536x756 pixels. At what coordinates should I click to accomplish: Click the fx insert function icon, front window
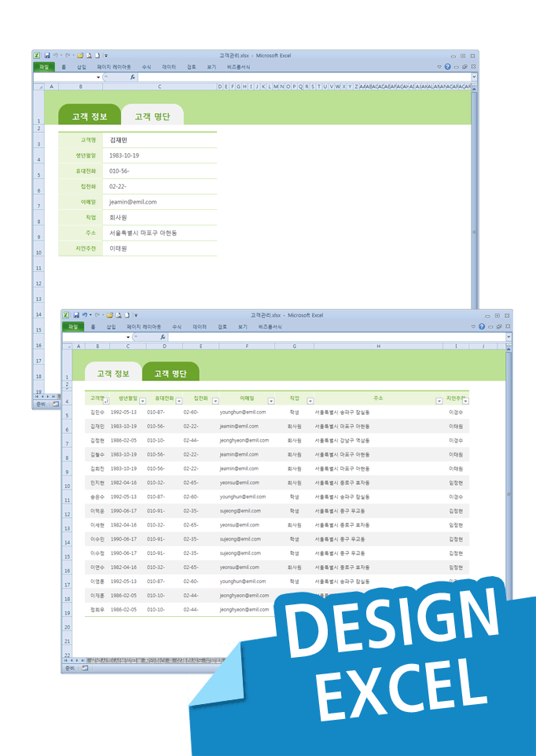click(163, 336)
